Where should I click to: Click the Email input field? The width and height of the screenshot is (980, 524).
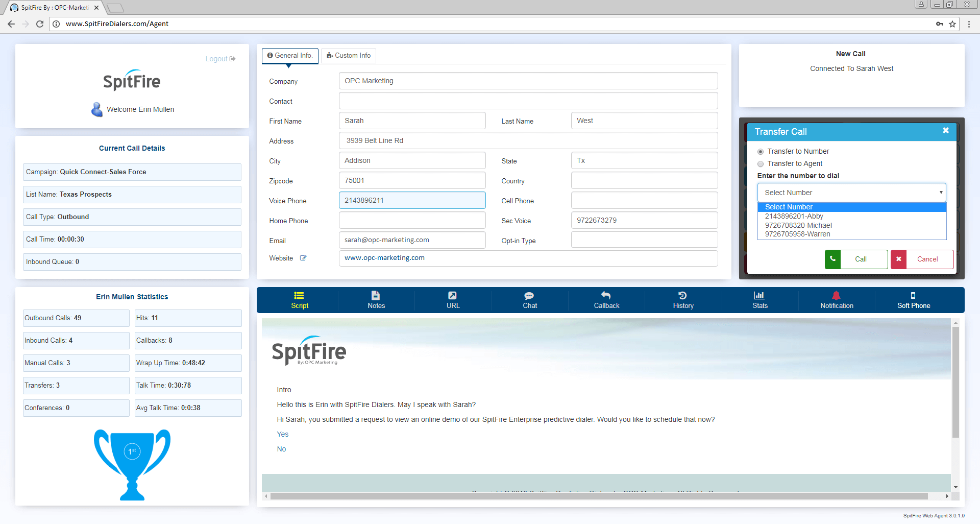(x=412, y=240)
